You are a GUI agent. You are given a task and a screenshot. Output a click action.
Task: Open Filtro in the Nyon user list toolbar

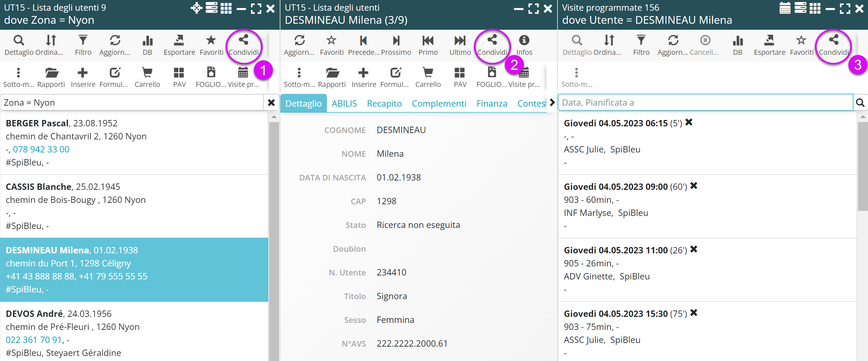[x=83, y=45]
